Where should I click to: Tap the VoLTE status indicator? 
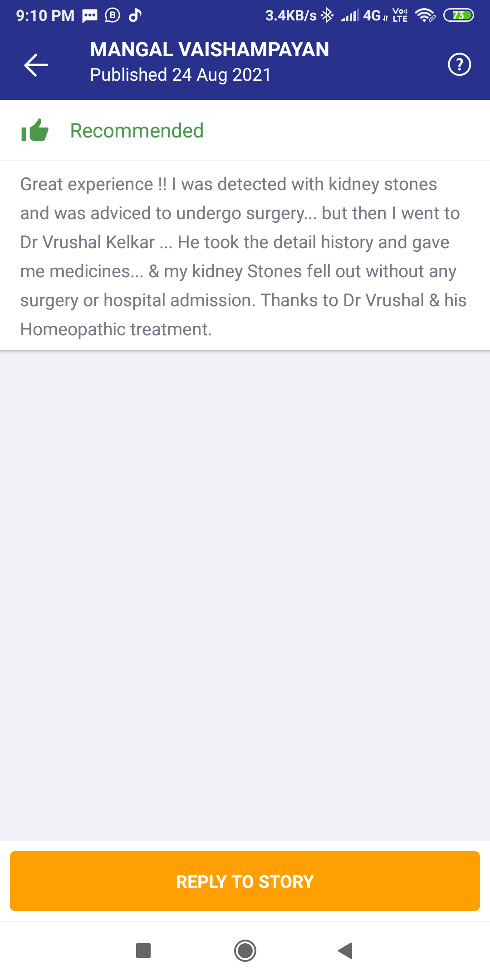[400, 15]
